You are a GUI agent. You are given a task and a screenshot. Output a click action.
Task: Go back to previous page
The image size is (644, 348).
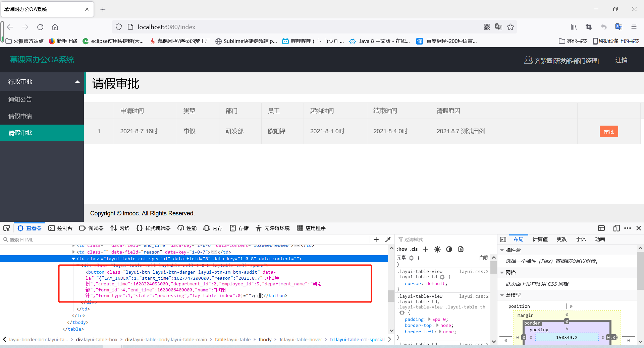coord(10,27)
